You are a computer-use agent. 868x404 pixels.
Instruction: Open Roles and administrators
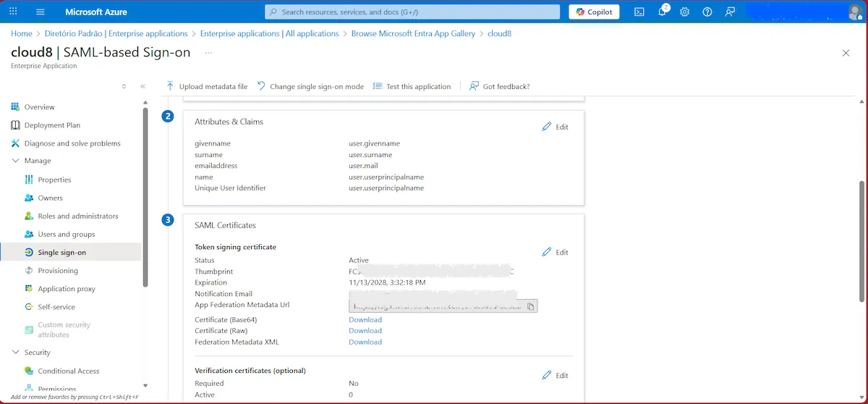78,216
